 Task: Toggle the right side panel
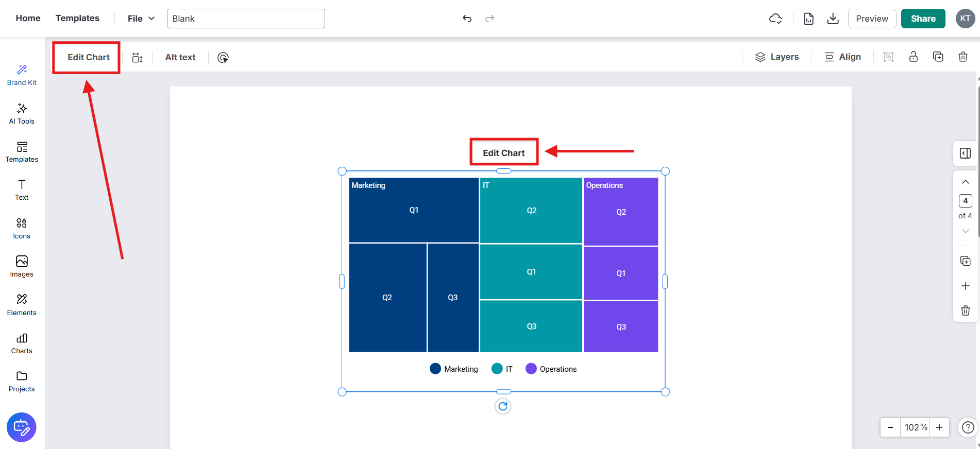pyautogui.click(x=965, y=153)
